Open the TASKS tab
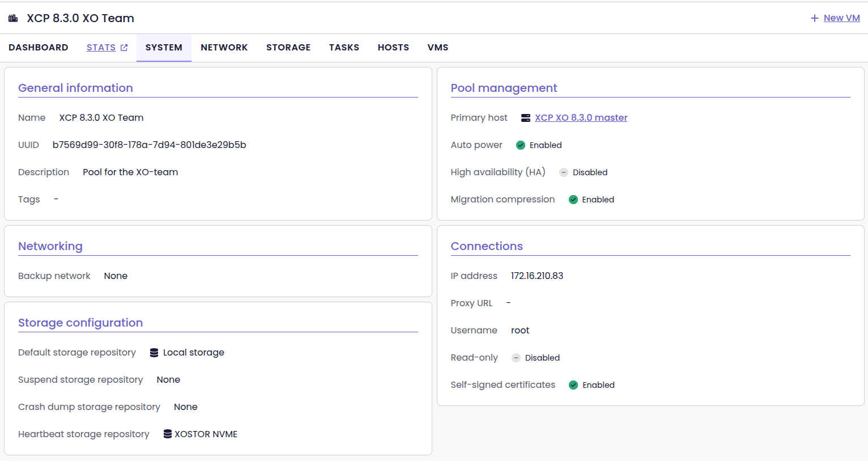Viewport: 868px width, 461px height. point(344,48)
